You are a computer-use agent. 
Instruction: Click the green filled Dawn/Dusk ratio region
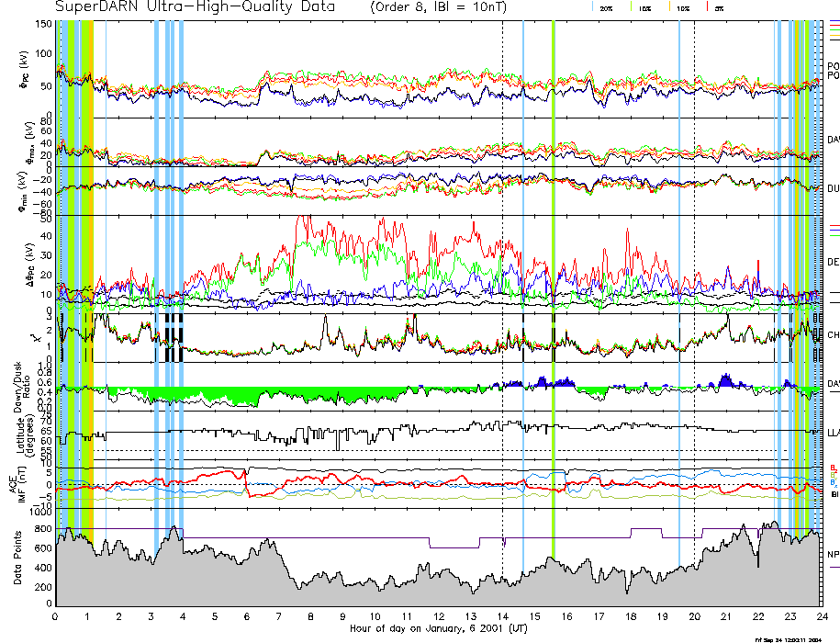184,393
